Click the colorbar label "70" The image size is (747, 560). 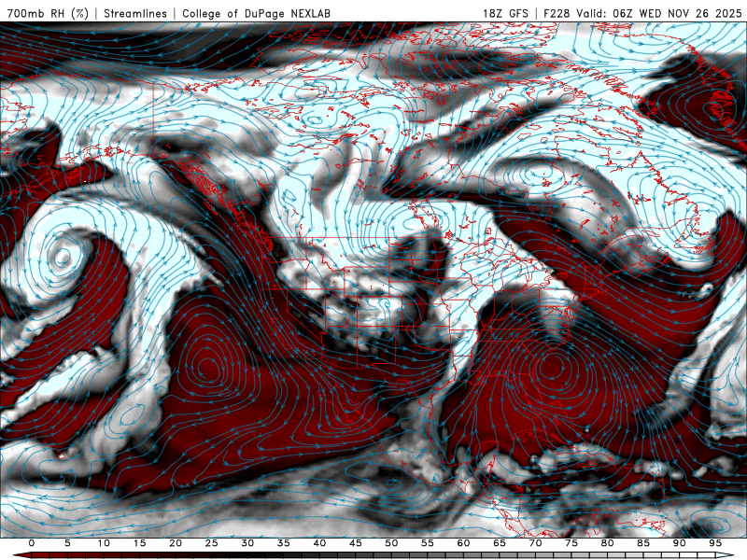pyautogui.click(x=535, y=543)
